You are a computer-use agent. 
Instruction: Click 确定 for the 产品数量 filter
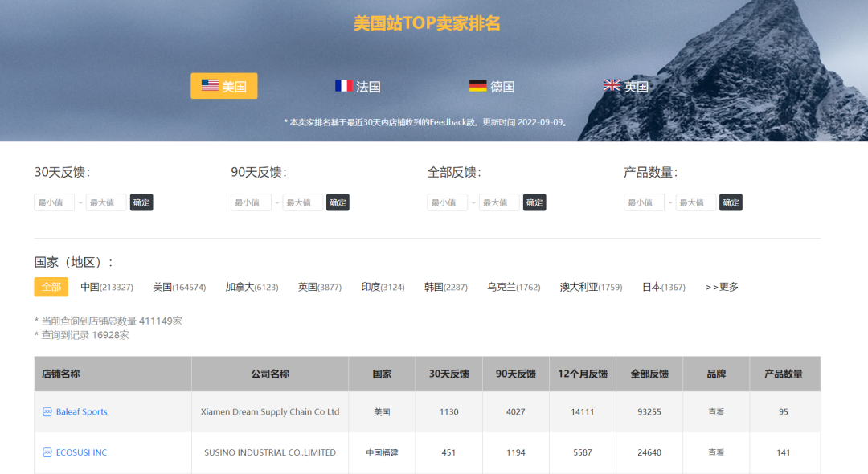click(x=731, y=202)
